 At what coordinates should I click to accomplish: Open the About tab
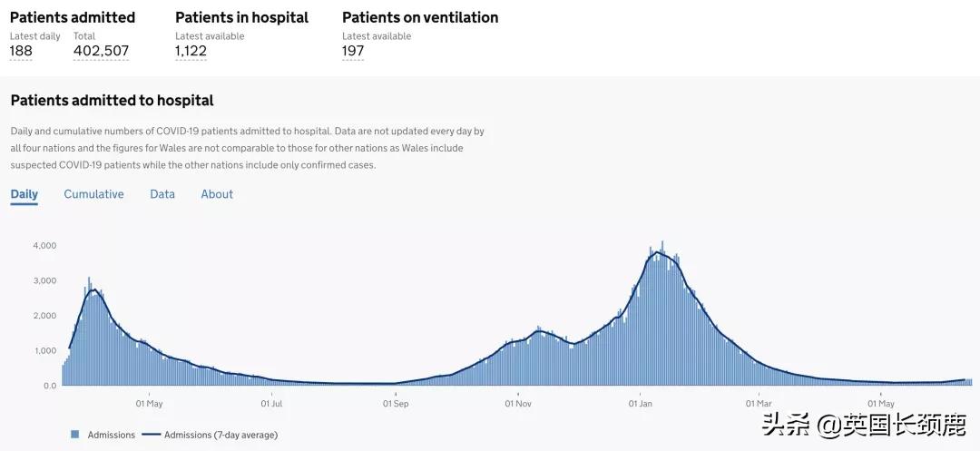click(217, 194)
